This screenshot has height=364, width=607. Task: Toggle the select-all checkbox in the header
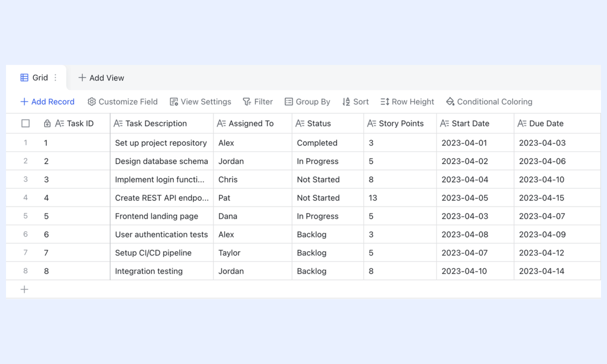click(x=25, y=123)
